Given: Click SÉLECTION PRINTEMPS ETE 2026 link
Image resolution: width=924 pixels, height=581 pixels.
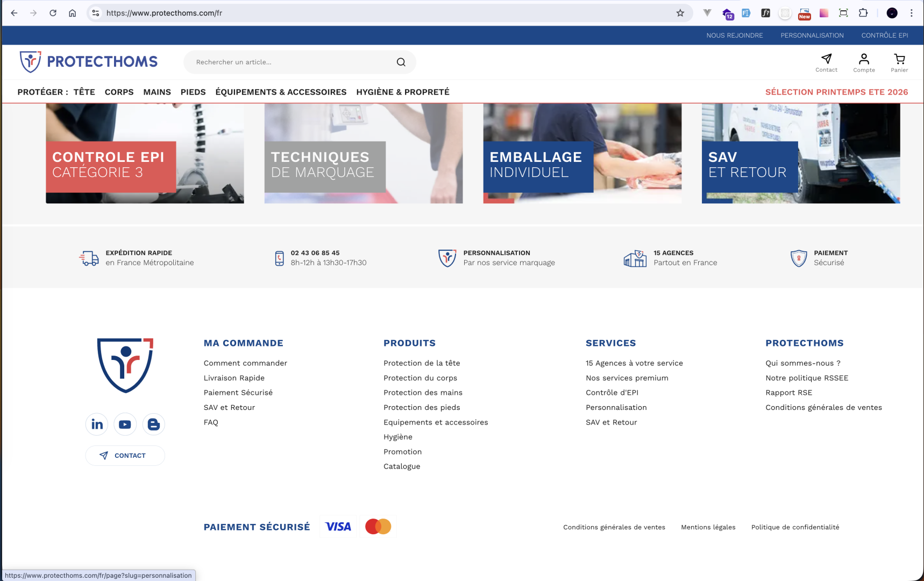Looking at the screenshot, I should click(836, 92).
